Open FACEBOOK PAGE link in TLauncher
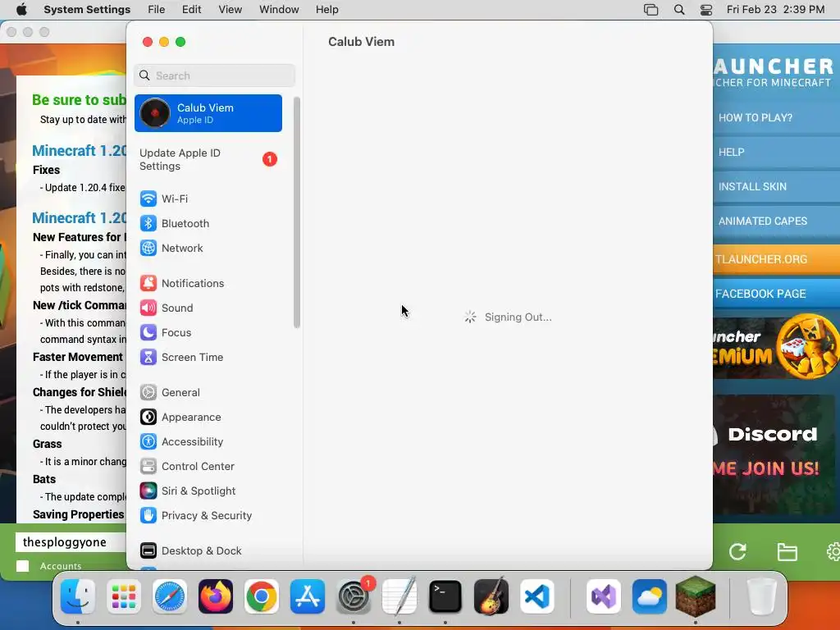The width and height of the screenshot is (840, 630). click(776, 294)
